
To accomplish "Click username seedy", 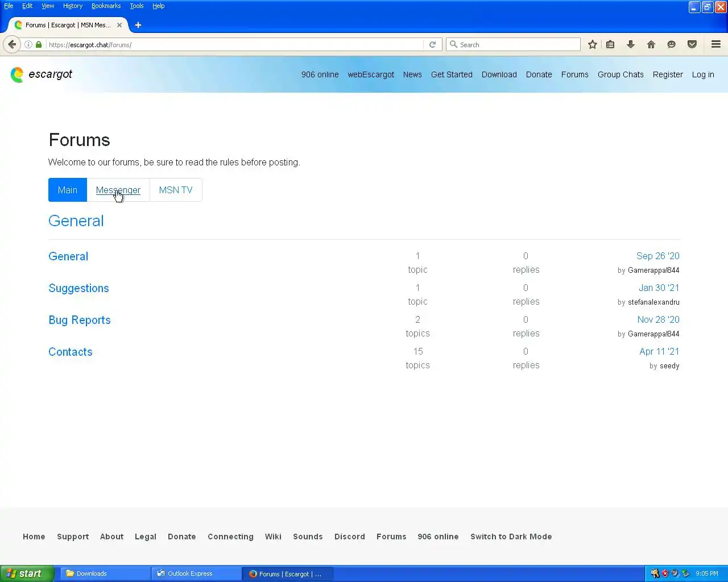I will (669, 366).
